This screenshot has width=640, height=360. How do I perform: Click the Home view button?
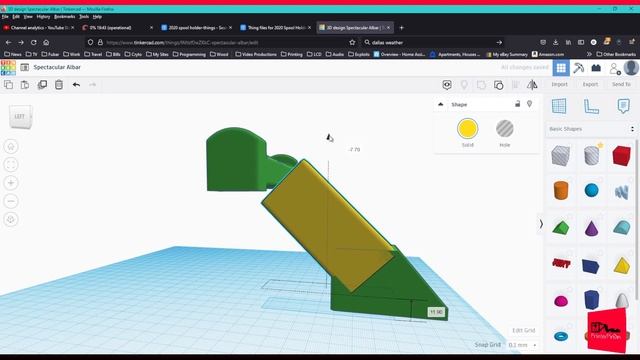coord(11,146)
